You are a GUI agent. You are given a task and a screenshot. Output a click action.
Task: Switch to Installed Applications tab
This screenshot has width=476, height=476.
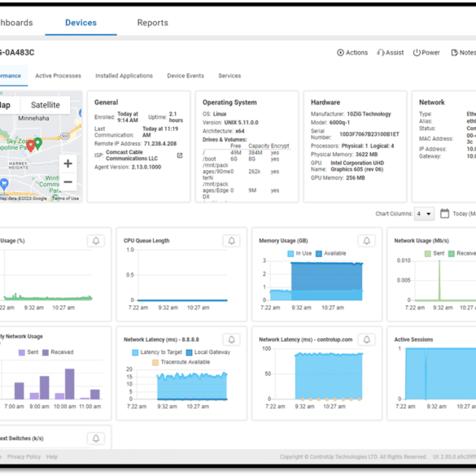click(x=124, y=76)
